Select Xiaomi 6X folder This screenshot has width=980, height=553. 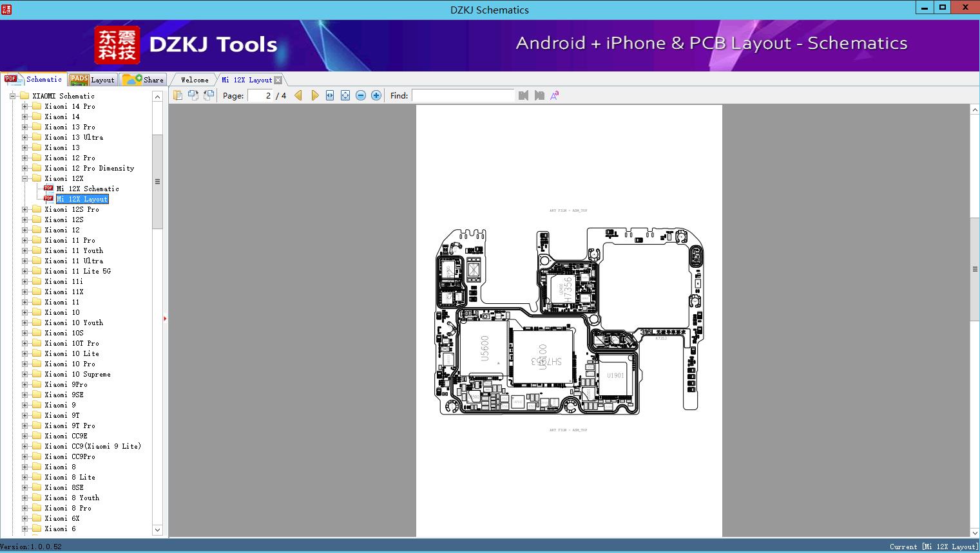[x=62, y=518]
